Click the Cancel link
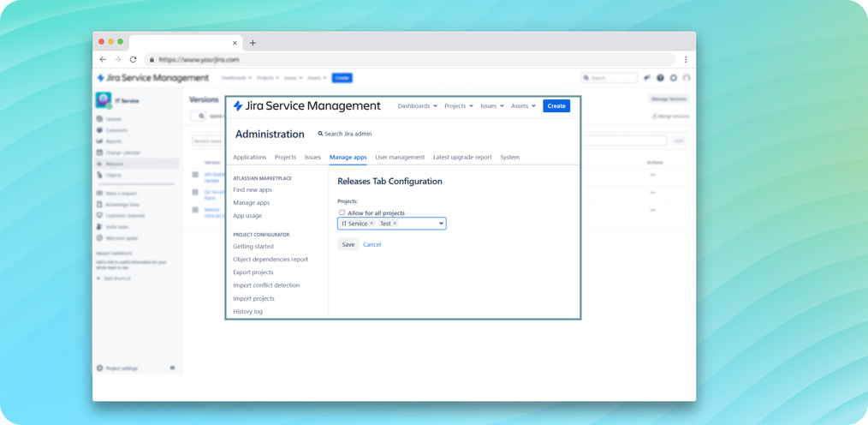The image size is (868, 425). (372, 244)
